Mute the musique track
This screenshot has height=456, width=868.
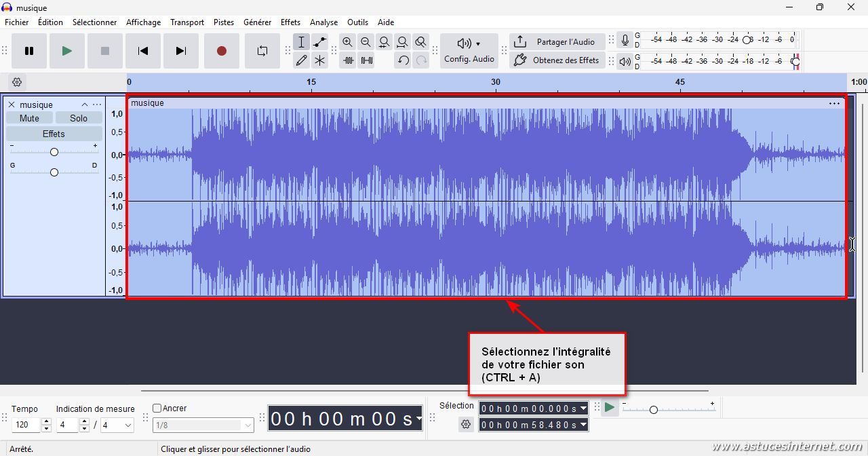click(29, 118)
